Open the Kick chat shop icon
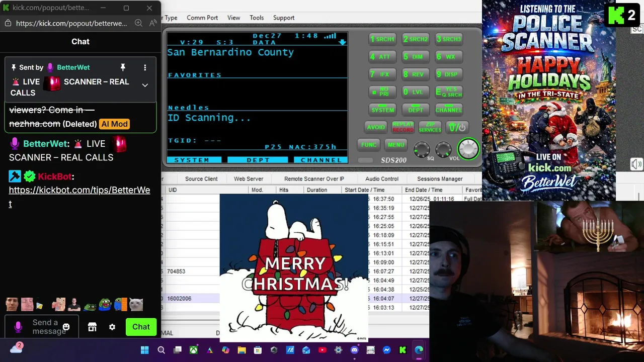Image resolution: width=644 pixels, height=362 pixels. pyautogui.click(x=92, y=327)
